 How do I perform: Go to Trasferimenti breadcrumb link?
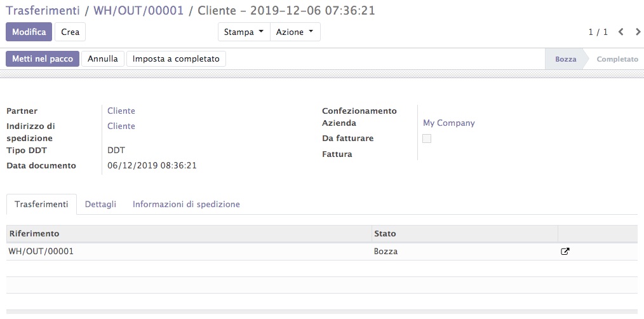(43, 10)
